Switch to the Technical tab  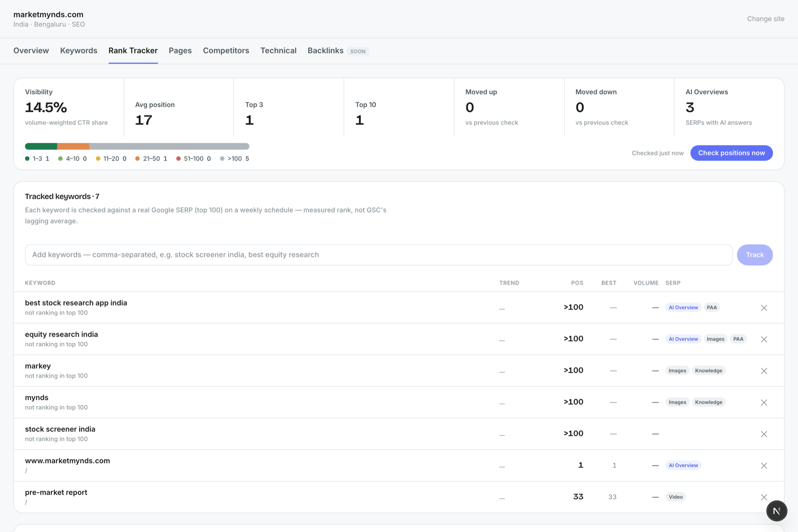pyautogui.click(x=278, y=51)
